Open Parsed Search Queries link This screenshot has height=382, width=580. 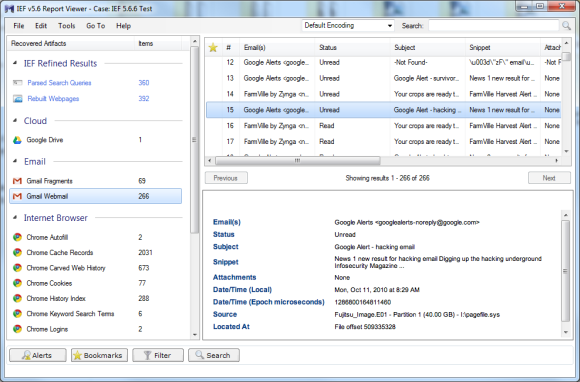[59, 83]
